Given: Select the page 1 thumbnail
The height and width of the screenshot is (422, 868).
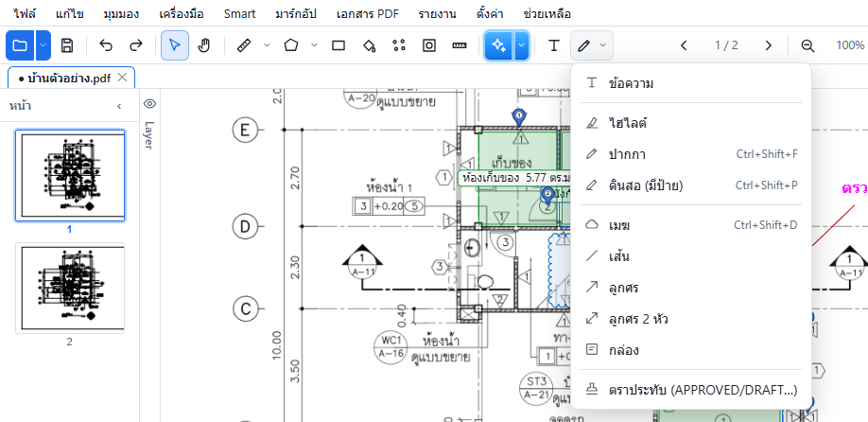Looking at the screenshot, I should tap(70, 176).
